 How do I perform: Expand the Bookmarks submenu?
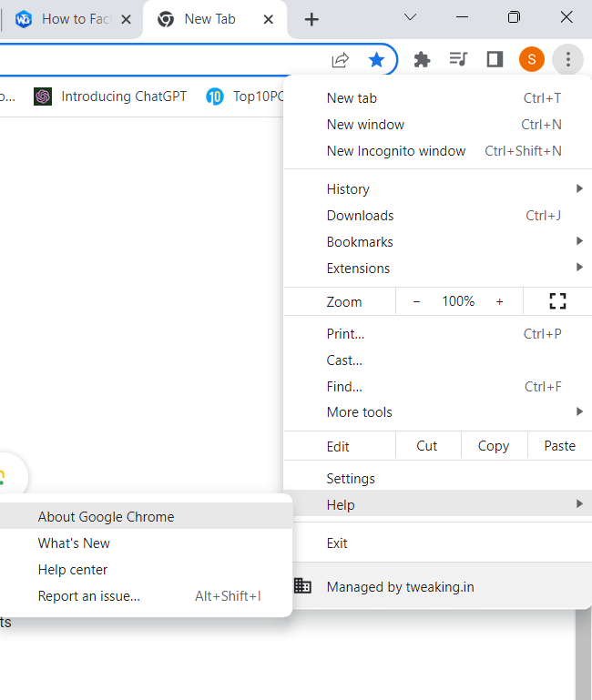pos(438,242)
